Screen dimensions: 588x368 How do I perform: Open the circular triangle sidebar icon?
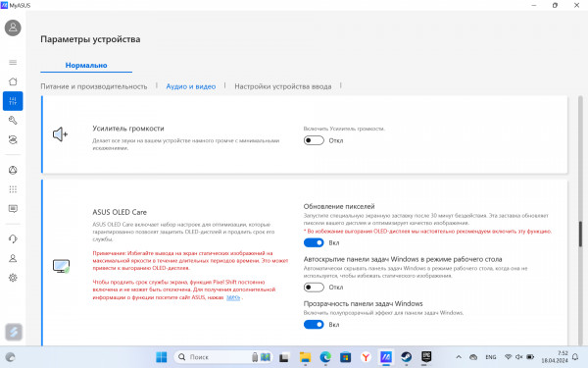click(x=13, y=170)
